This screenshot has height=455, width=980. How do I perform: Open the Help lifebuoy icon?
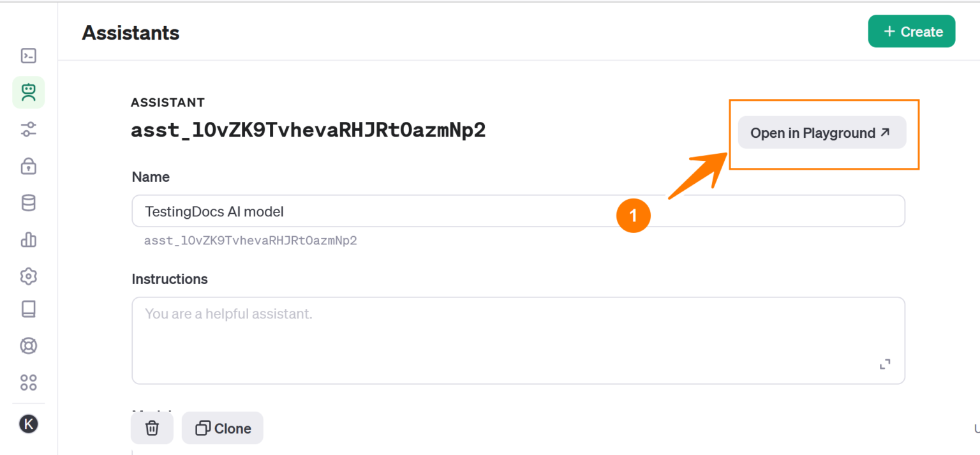(28, 345)
